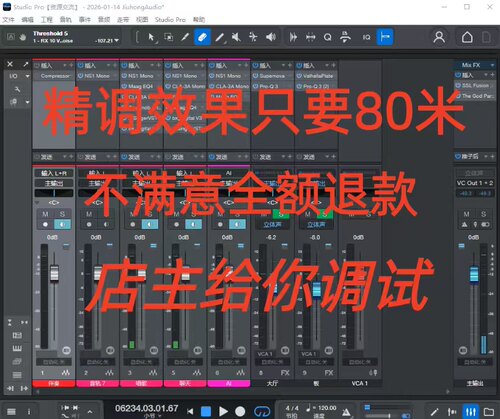The image size is (500, 419).
Task: Open the Browse folder icon at bottom right
Action: click(x=489, y=412)
